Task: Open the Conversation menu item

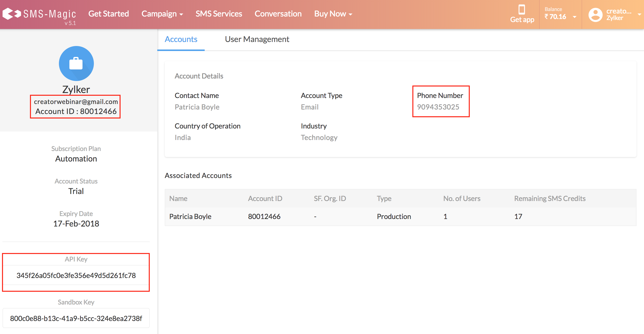Action: 278,14
